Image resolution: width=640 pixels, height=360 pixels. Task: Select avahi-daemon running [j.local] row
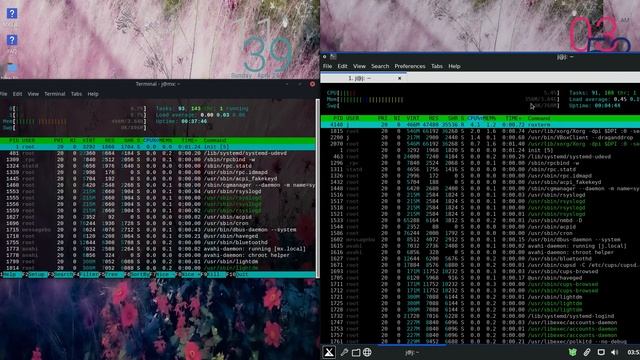pyautogui.click(x=480, y=246)
